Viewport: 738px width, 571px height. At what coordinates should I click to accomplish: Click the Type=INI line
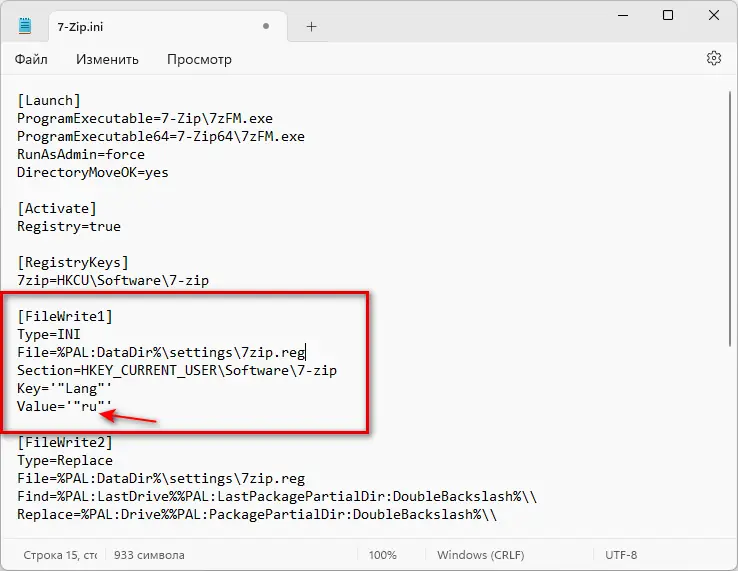[x=49, y=334]
